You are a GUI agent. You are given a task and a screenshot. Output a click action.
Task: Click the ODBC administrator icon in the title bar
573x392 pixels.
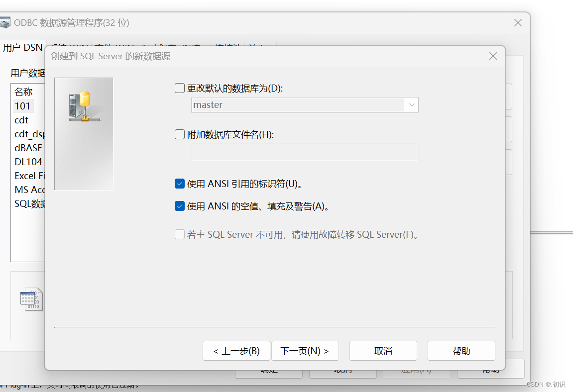(6, 22)
